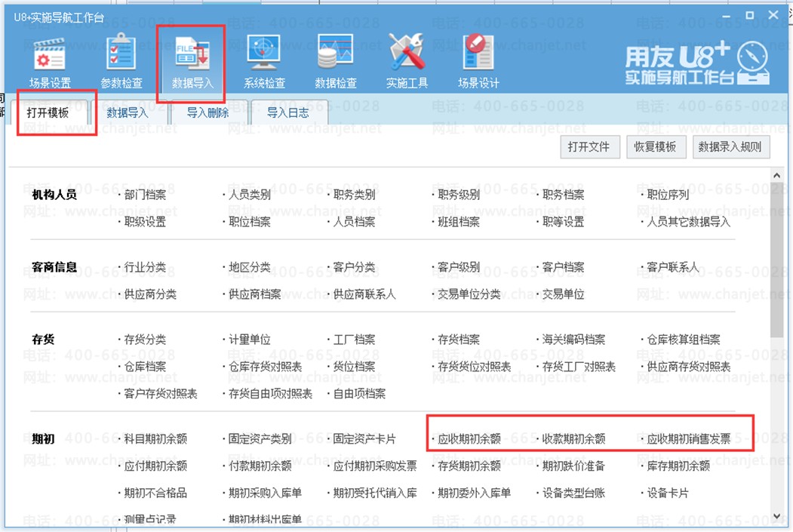Click 人员档案 entry
The height and width of the screenshot is (532, 793).
(x=355, y=222)
